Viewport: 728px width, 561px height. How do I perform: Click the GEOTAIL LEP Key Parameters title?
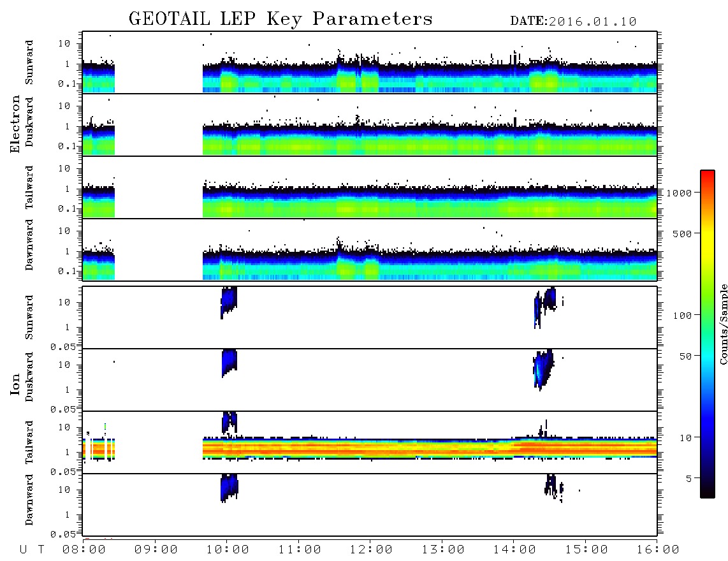click(280, 19)
